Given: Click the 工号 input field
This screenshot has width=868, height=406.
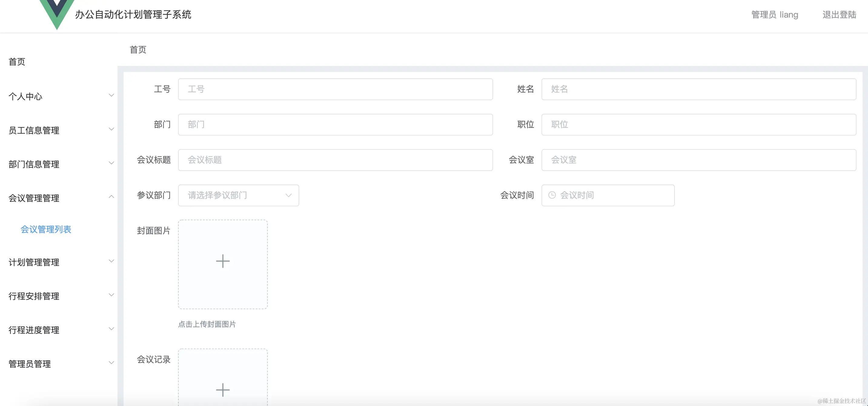Looking at the screenshot, I should coord(335,89).
